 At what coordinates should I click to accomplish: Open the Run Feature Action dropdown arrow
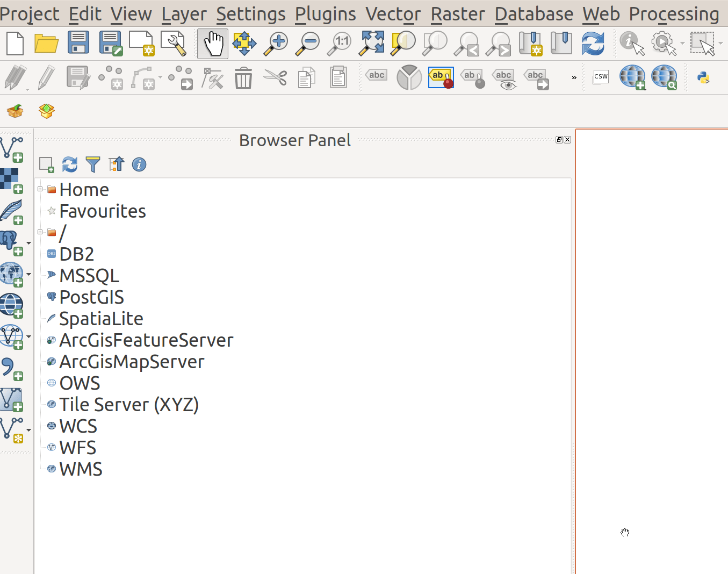click(x=682, y=44)
